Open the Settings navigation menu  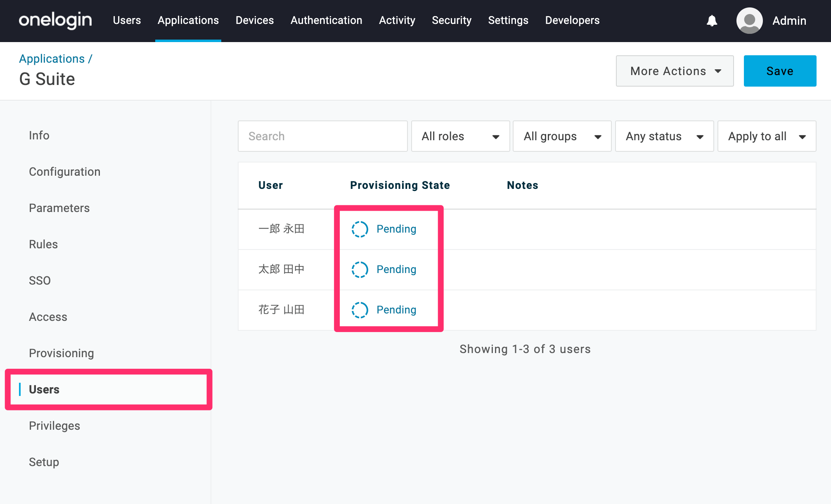point(508,21)
